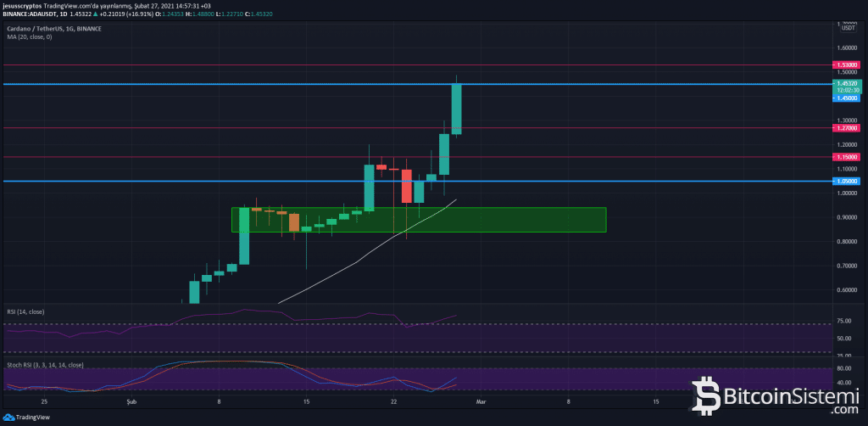
Task: Toggle the Stoch RSI indicator legend
Action: [x=43, y=364]
